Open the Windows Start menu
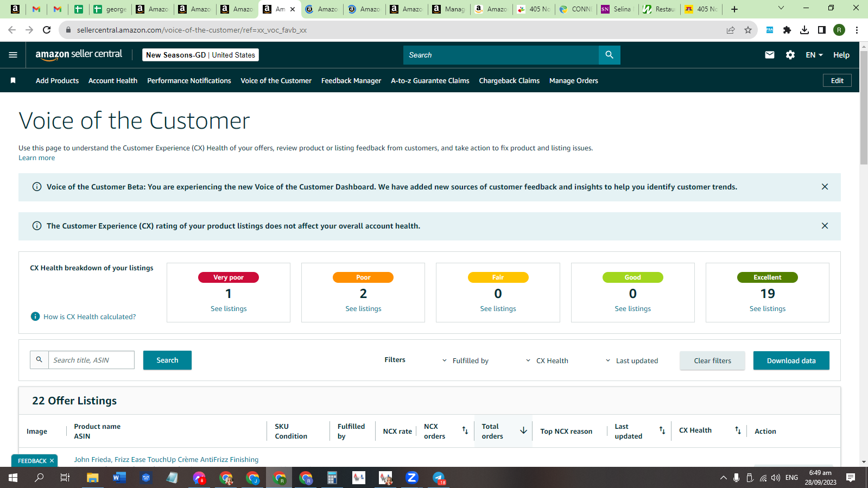The image size is (868, 488). click(13, 478)
